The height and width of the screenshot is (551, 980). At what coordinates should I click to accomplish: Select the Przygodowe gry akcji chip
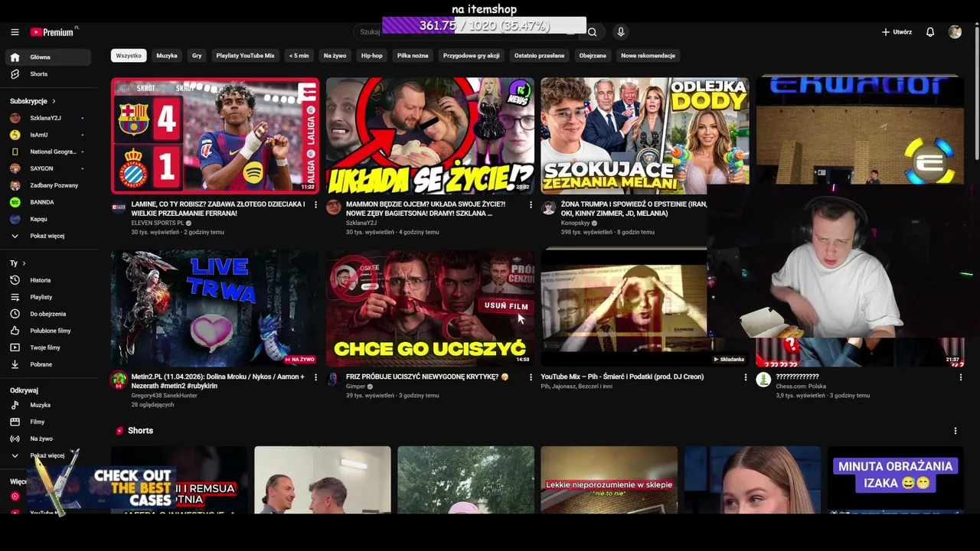[x=471, y=56]
